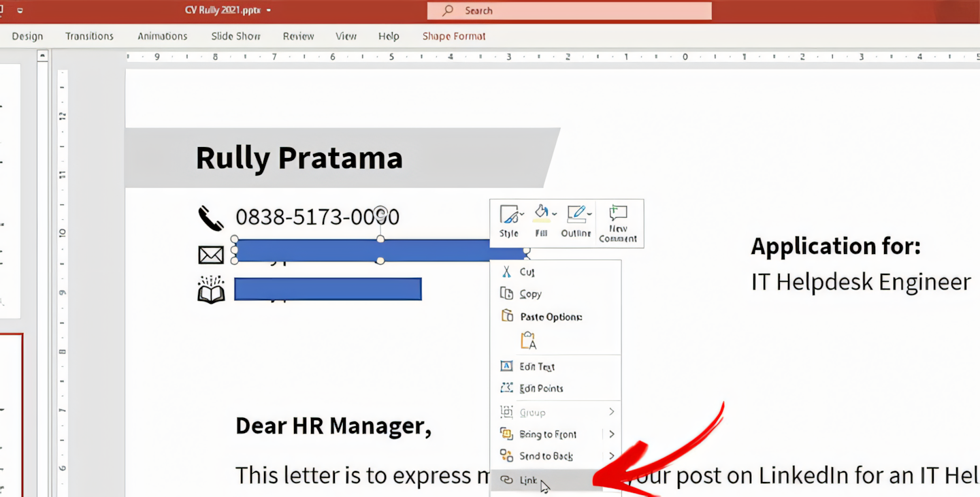980x497 pixels.
Task: Expand the Bring to Front submenu arrow
Action: [x=612, y=434]
